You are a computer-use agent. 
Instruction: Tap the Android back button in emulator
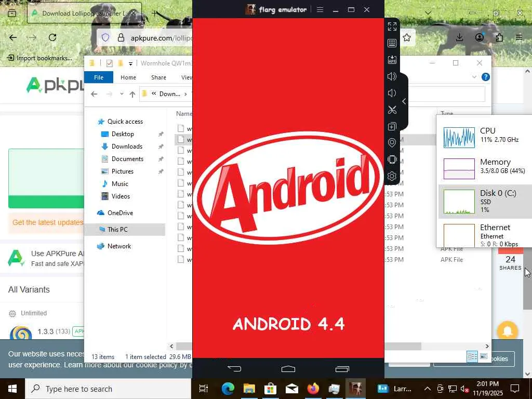coord(234,368)
